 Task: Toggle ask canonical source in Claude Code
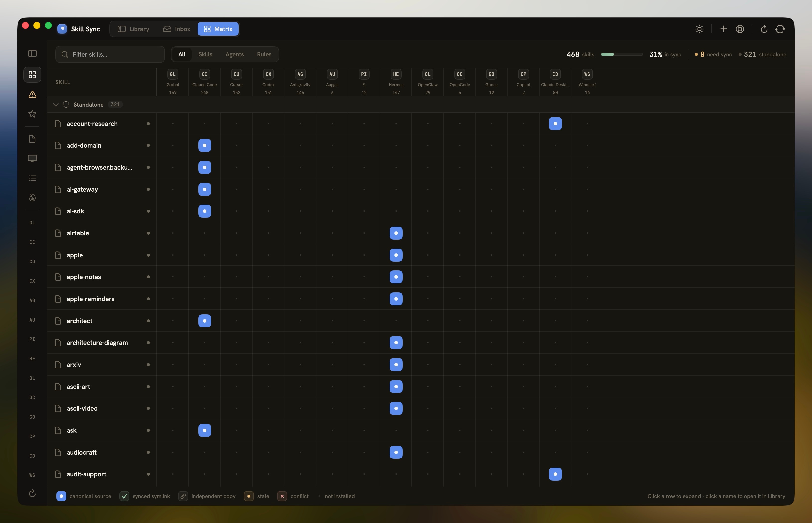pyautogui.click(x=204, y=430)
